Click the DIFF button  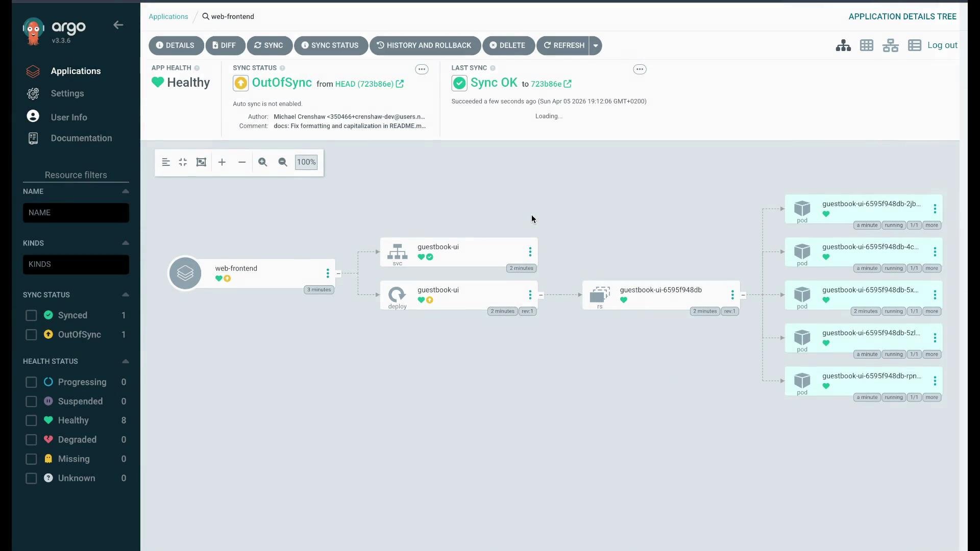[x=225, y=45]
